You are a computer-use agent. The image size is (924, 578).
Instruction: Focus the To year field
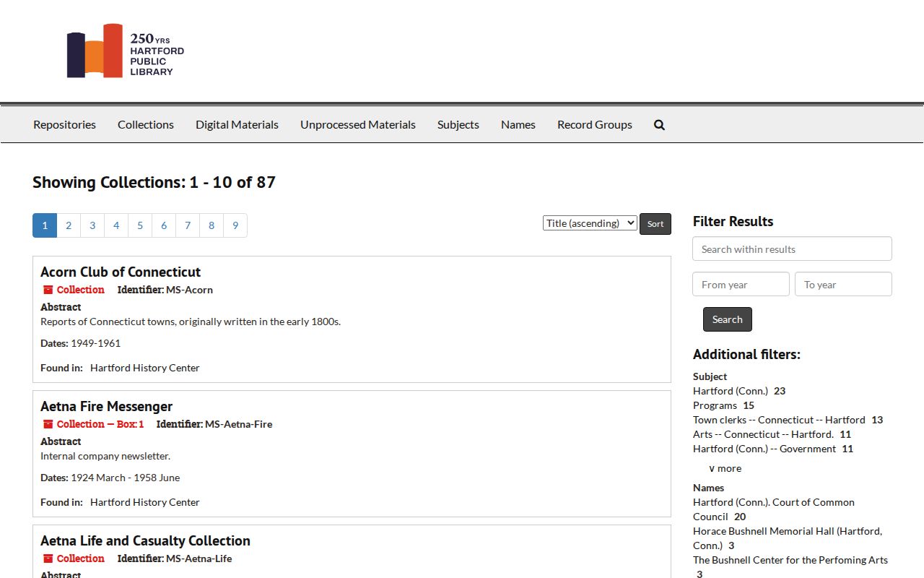(843, 284)
